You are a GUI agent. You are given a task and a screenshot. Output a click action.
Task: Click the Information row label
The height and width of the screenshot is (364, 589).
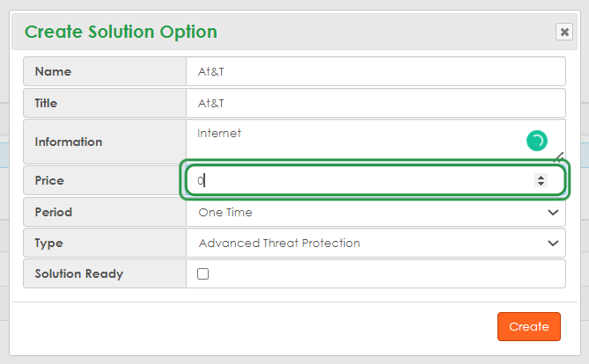tap(69, 142)
